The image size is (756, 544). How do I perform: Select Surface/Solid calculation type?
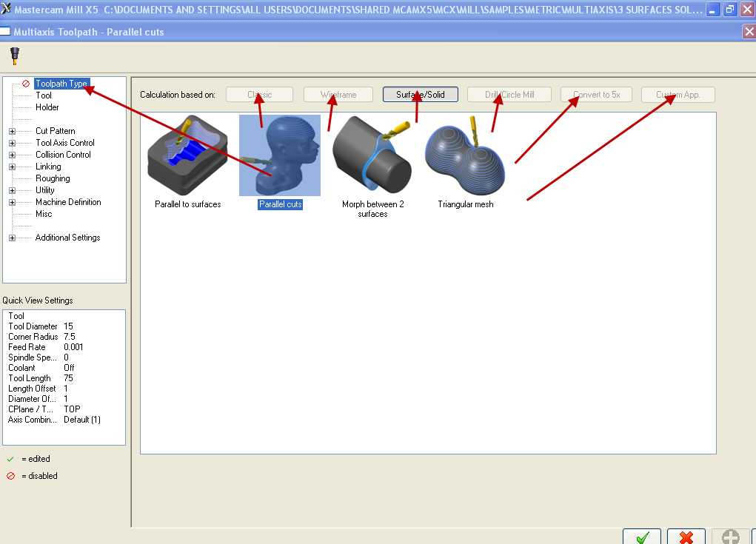[x=421, y=95]
